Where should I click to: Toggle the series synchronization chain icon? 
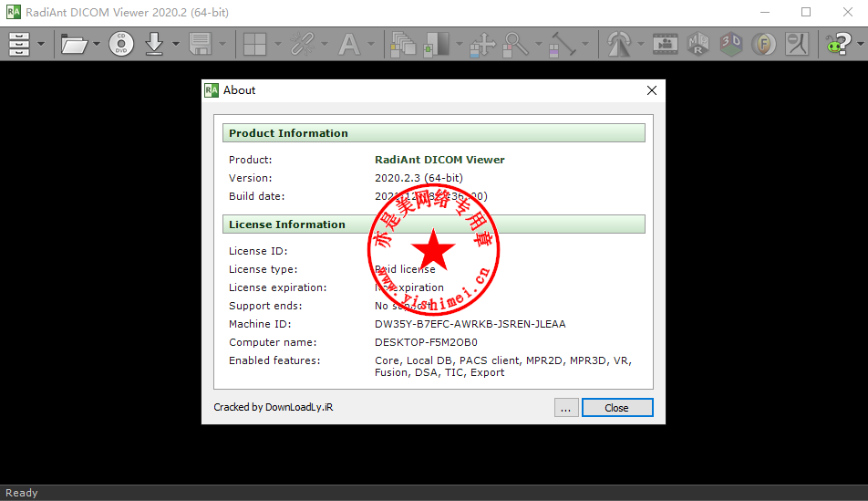tap(303, 44)
